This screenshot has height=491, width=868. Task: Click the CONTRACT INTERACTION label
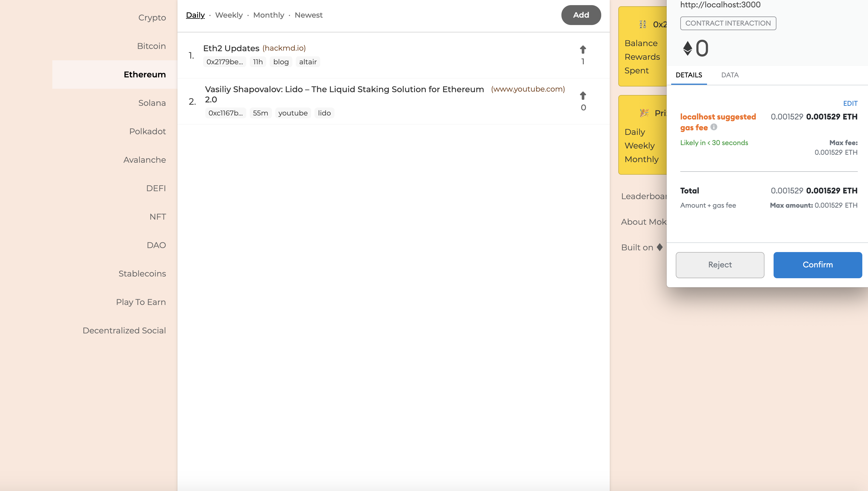click(x=728, y=23)
